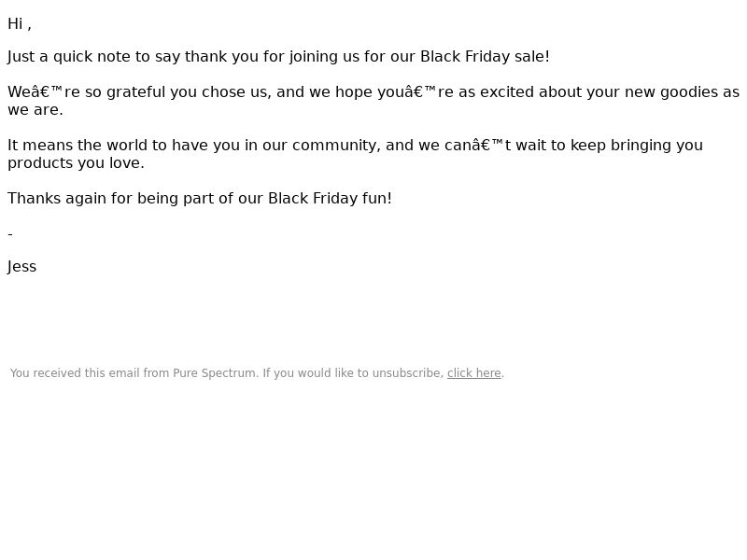The width and height of the screenshot is (747, 560).
Task: Click the "Thanks again for being part" line
Action: (200, 199)
